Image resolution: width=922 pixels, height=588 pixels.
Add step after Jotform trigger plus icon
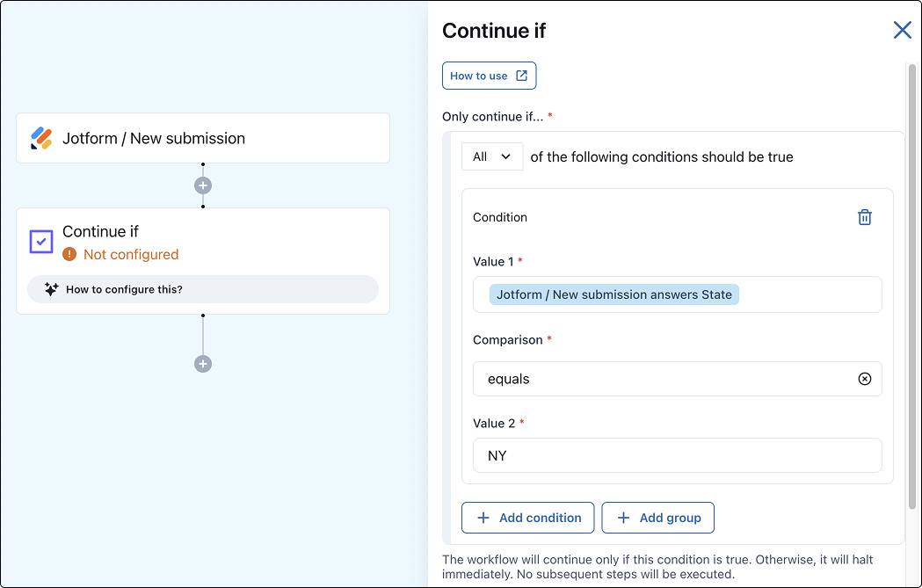pyautogui.click(x=203, y=185)
